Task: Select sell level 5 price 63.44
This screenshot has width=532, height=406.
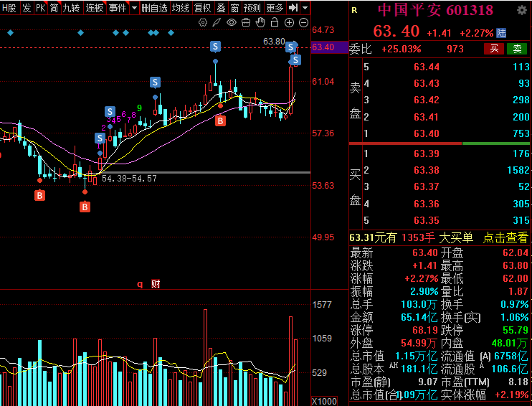Action: pos(427,67)
